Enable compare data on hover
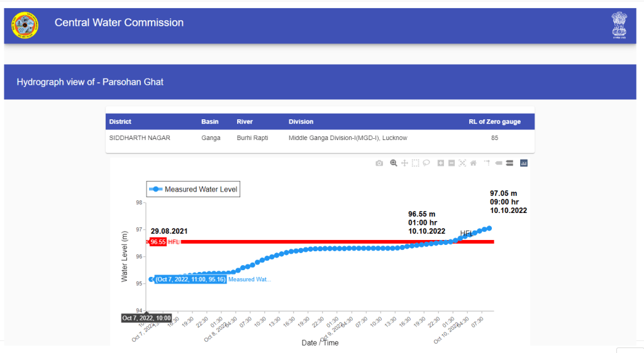 tap(509, 163)
